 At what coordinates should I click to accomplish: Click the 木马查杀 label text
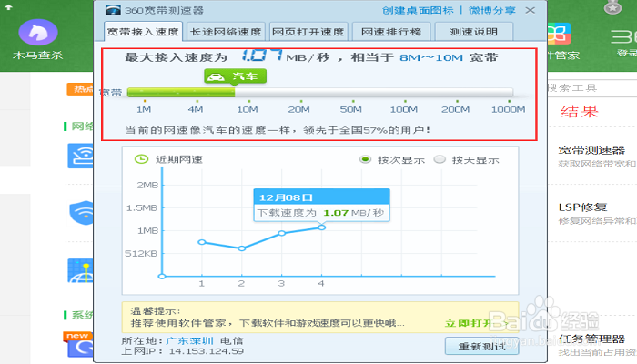[38, 55]
